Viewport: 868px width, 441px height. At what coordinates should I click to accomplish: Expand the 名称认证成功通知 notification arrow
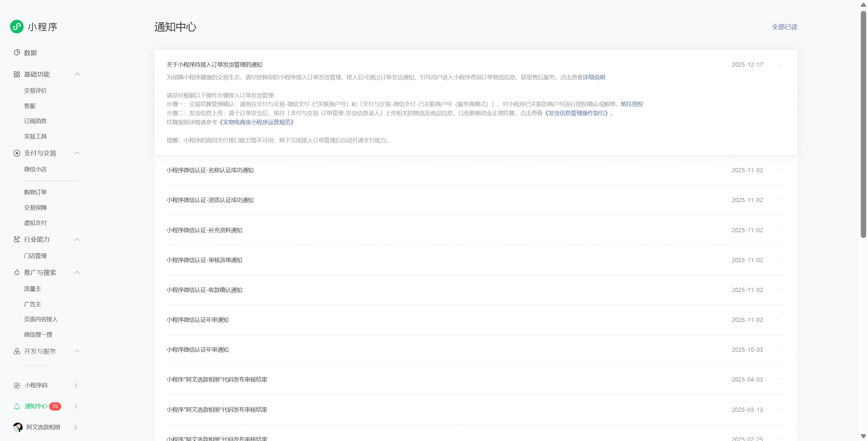(778, 170)
